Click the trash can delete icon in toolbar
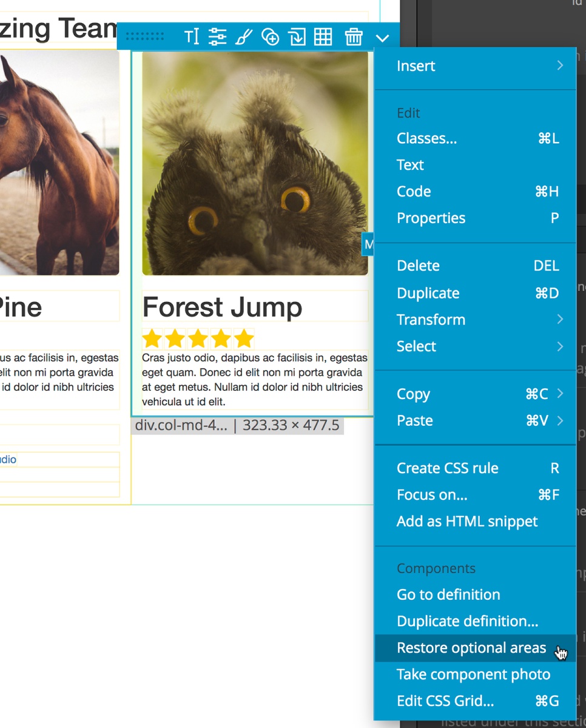Screen dimensions: 586x728 click(354, 37)
